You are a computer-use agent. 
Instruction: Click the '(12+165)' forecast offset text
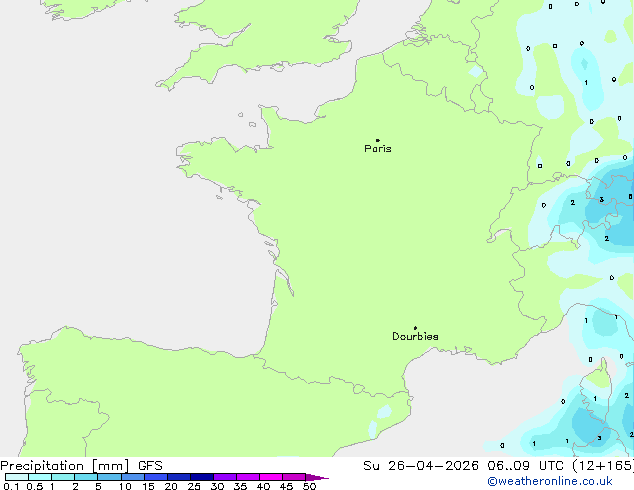603,466
